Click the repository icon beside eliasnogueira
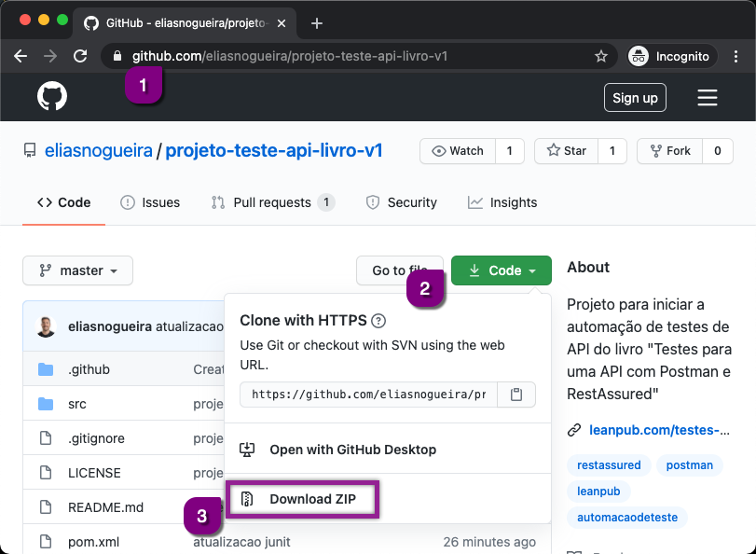 point(30,150)
